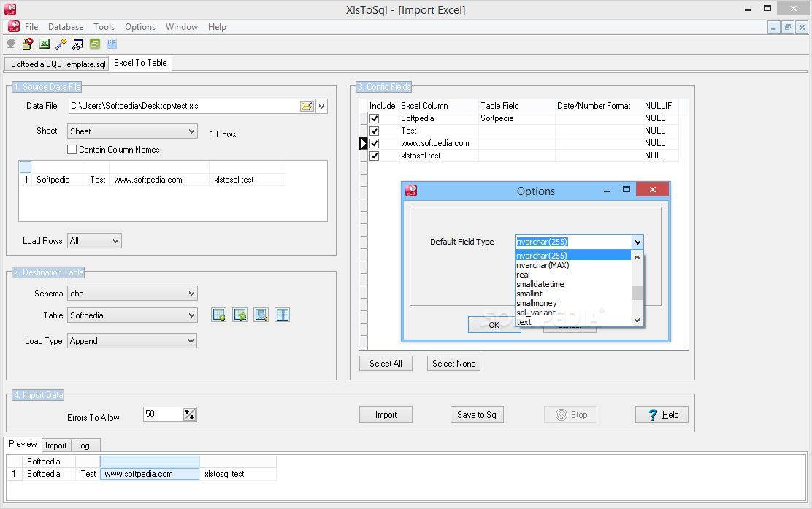The width and height of the screenshot is (812, 509).
Task: Open the Data File path dropdown arrow
Action: (x=321, y=106)
